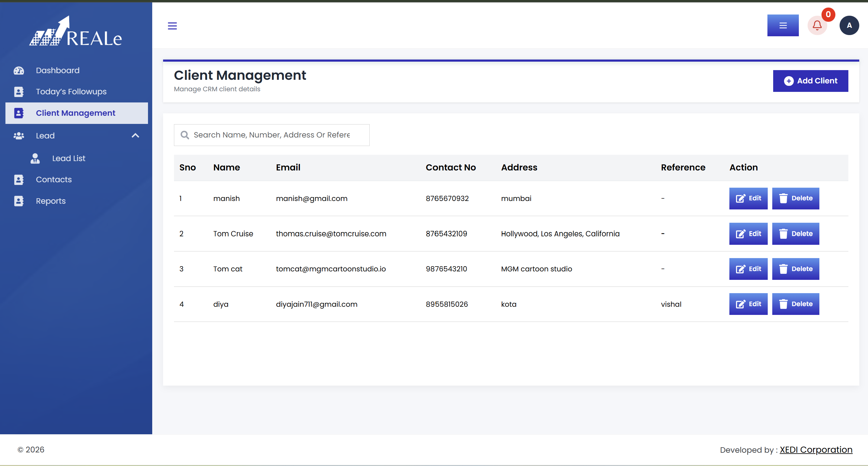Click the blue menu button in header

tap(783, 25)
